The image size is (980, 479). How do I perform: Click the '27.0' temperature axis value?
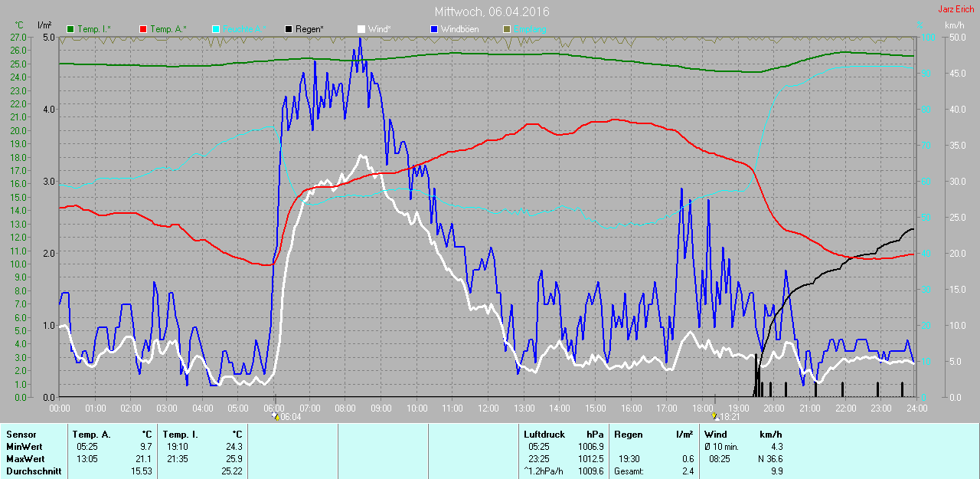[x=17, y=37]
